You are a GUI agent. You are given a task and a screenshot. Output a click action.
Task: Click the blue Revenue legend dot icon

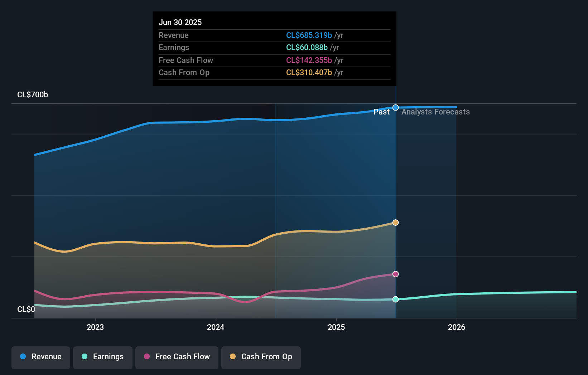[x=23, y=357]
